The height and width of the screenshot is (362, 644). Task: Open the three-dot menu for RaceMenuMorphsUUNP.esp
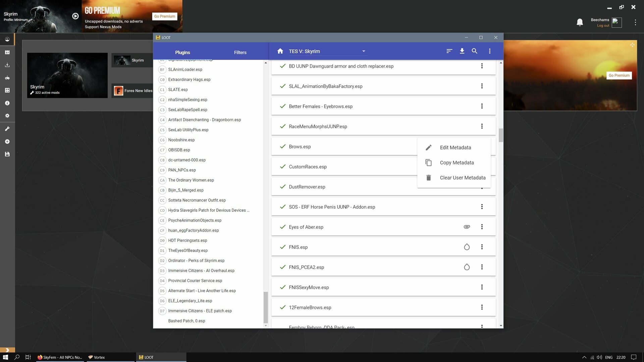coord(482,126)
